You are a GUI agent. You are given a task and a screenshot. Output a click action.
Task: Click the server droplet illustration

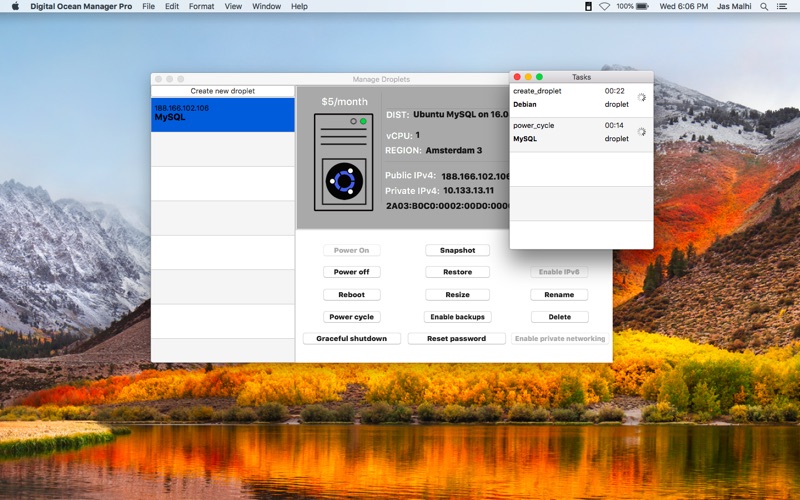coord(343,162)
